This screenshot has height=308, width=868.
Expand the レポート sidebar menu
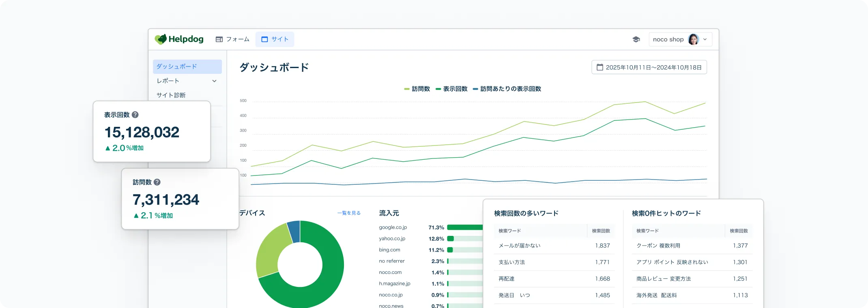click(x=187, y=81)
